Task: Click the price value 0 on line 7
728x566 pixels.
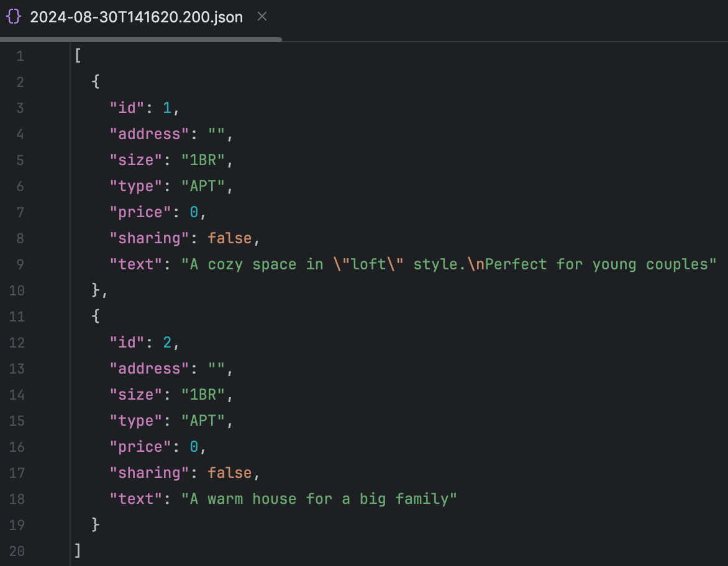Action: pos(194,212)
